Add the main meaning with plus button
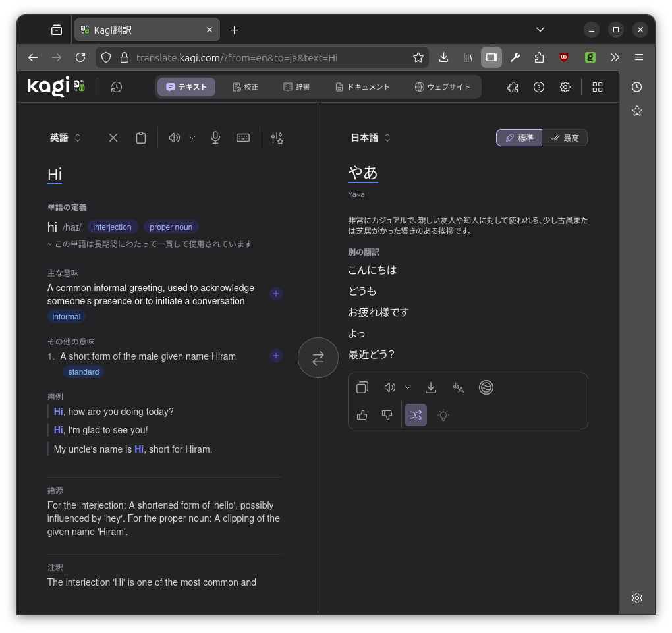 [276, 294]
